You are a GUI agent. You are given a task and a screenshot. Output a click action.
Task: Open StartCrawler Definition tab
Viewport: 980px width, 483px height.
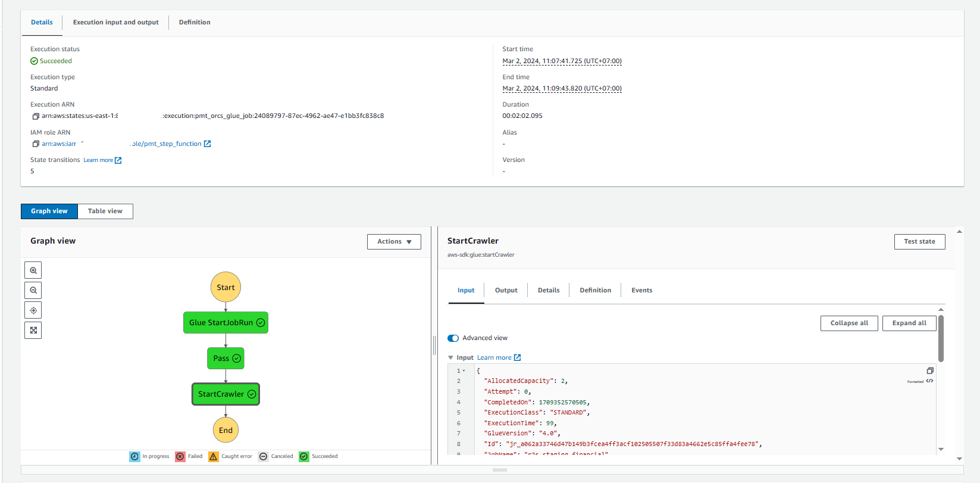point(596,291)
